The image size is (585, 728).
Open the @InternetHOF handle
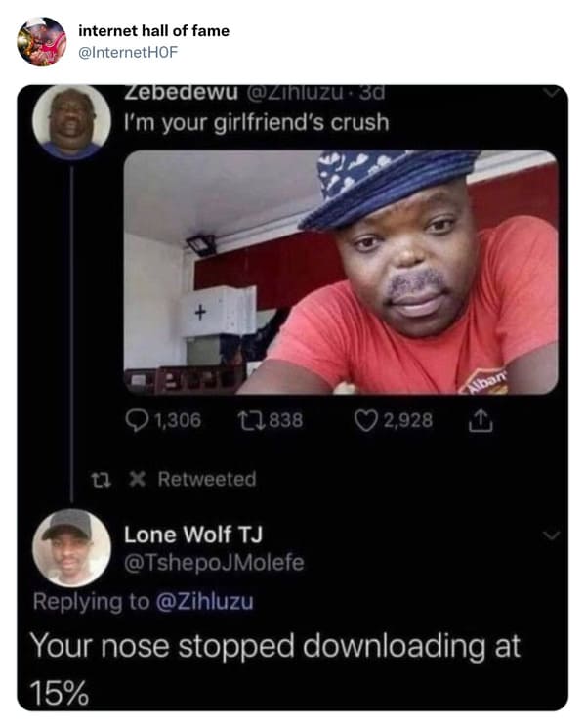click(128, 52)
